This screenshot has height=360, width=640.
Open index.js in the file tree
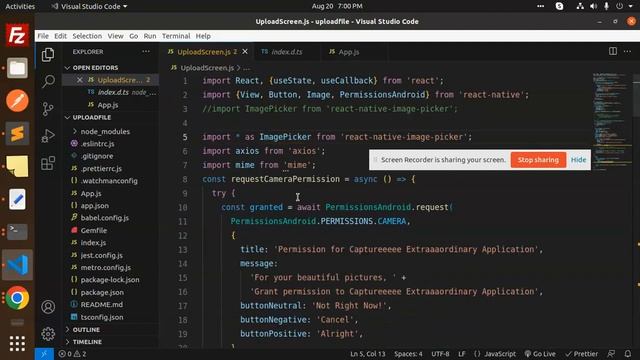point(93,242)
